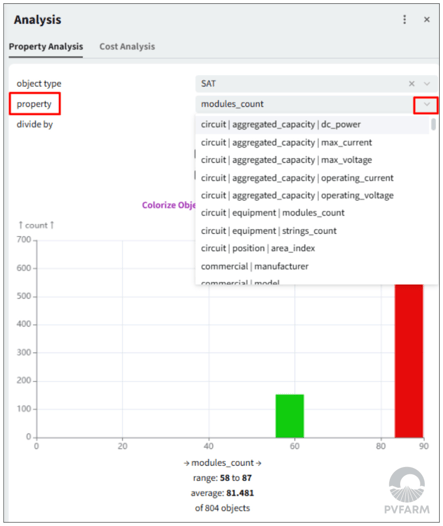Switch to the Cost Analysis tab
This screenshot has height=526, width=443.
(127, 47)
